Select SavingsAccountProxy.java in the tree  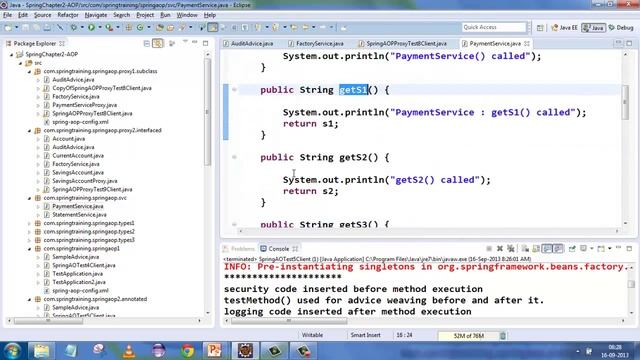[x=84, y=181]
